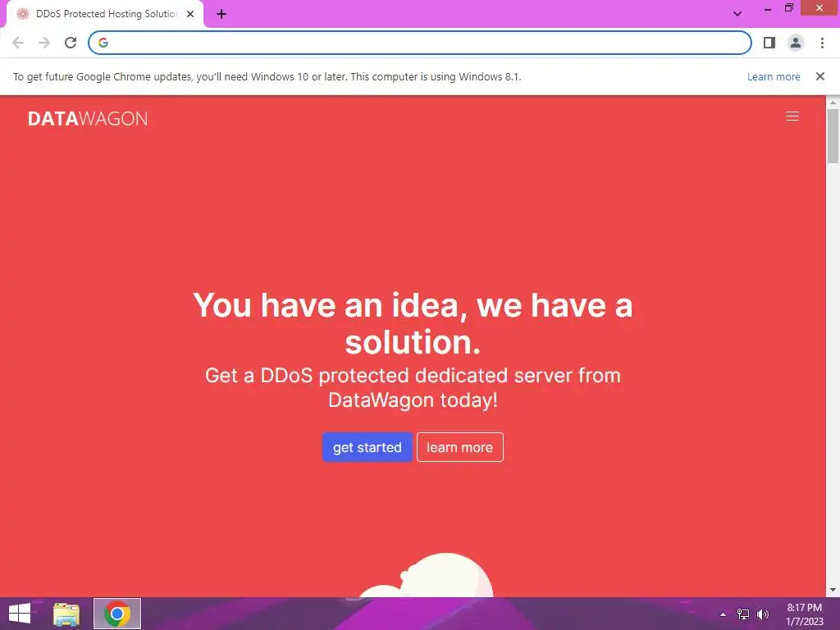Viewport: 840px width, 630px height.
Task: Click headline 'You have an idea, we have a solution.'
Action: tap(413, 323)
